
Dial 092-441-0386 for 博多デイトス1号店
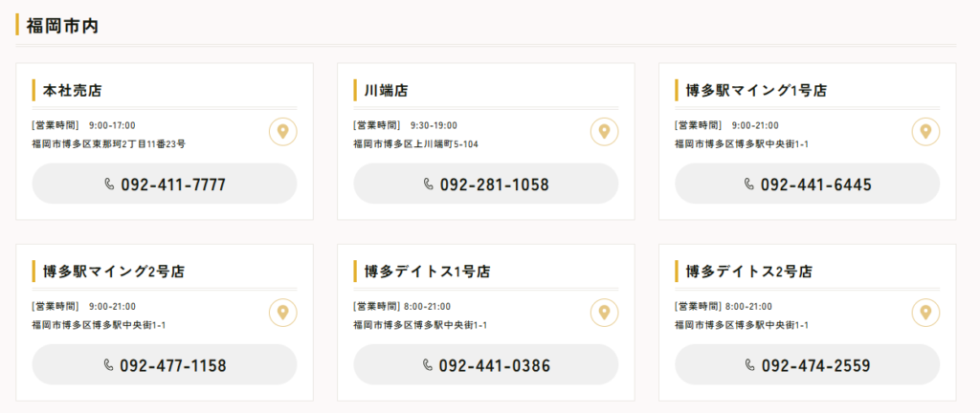pyautogui.click(x=486, y=364)
